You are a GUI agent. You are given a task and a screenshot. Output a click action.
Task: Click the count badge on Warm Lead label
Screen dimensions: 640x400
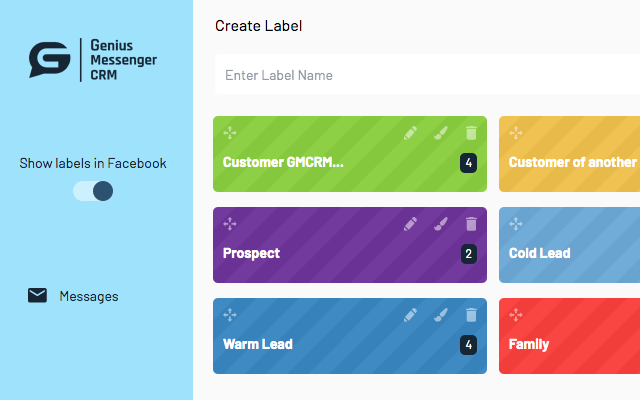(x=469, y=344)
